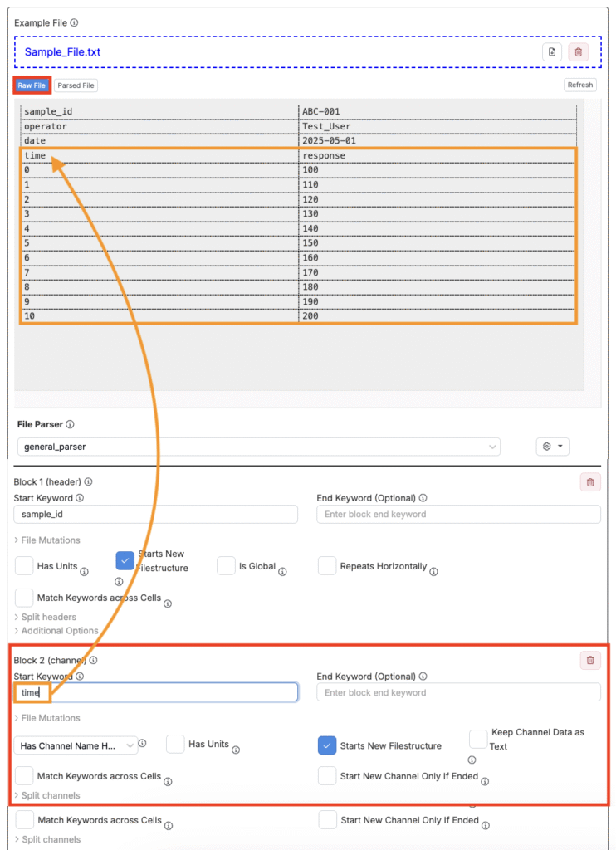Open the Has Channel Name H... dropdown

(77, 745)
